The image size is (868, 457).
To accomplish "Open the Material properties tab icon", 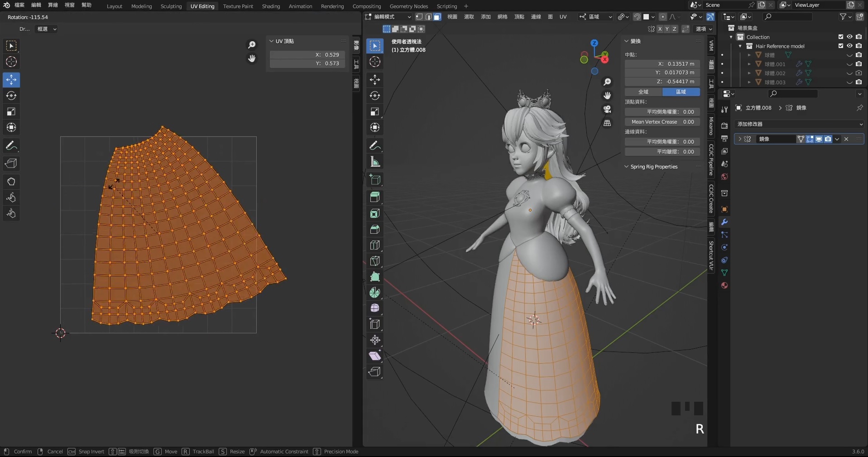I will pos(724,285).
